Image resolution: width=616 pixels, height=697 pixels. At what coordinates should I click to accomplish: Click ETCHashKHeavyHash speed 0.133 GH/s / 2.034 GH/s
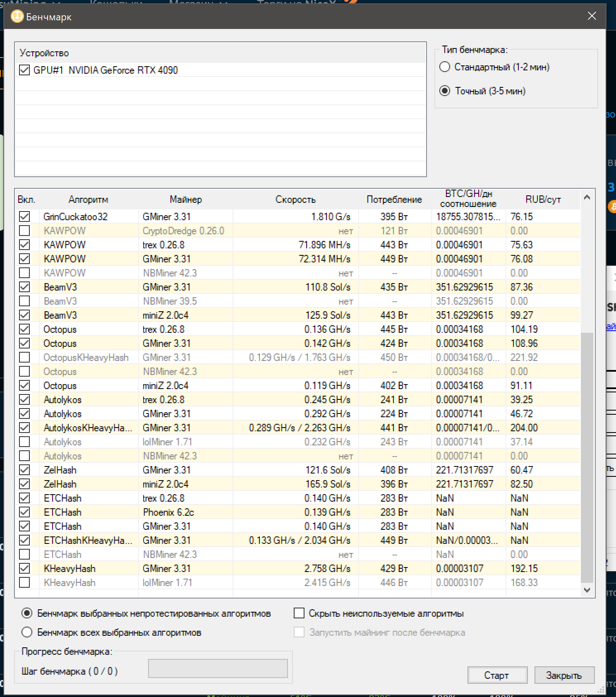coord(300,540)
